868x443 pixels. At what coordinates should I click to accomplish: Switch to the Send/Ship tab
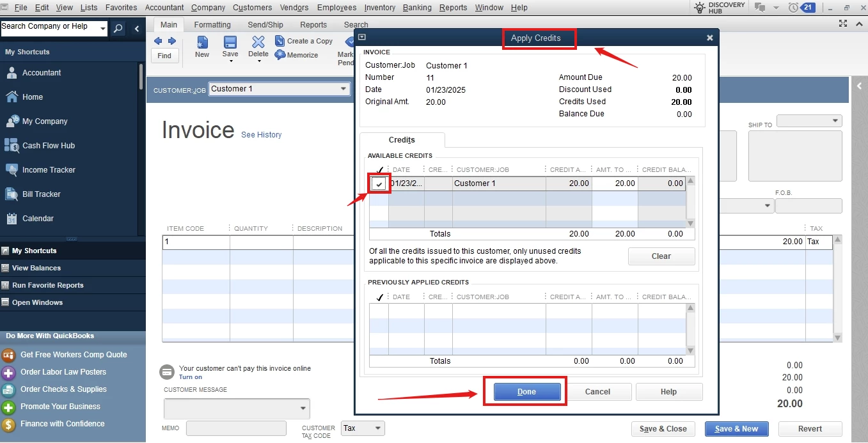coord(265,25)
